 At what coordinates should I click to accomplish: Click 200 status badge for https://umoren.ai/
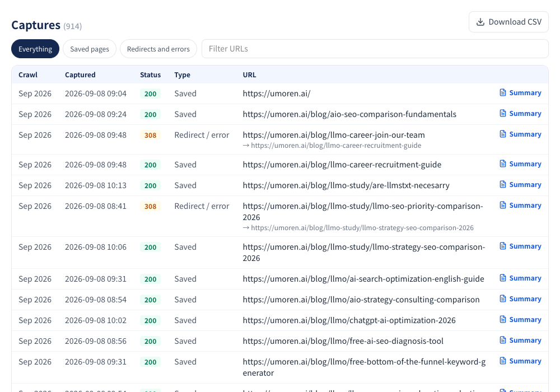coord(150,94)
